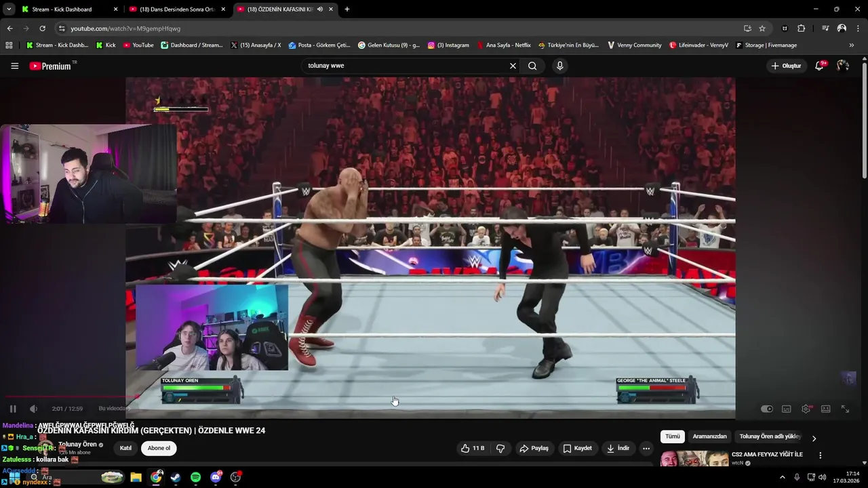The image size is (868, 488).
Task: Join channel with Katıl button
Action: click(125, 448)
